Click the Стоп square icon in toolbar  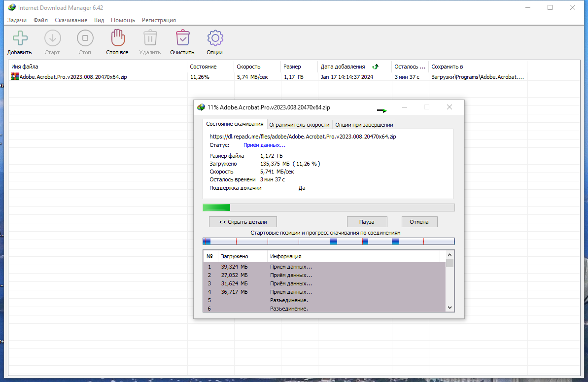point(85,38)
